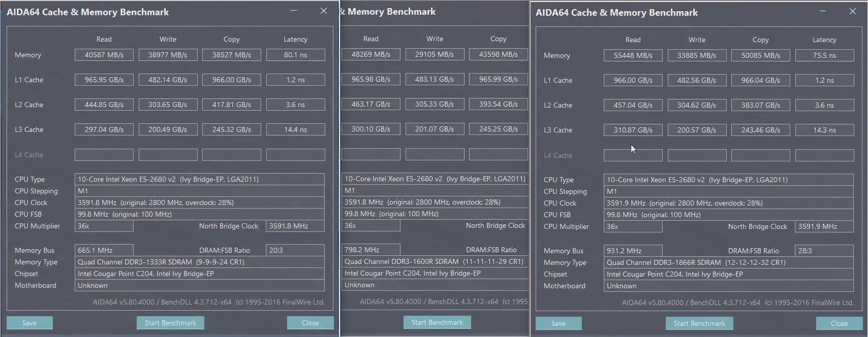Select Memory Bus value 798.2 MHz
The width and height of the screenshot is (868, 337).
371,250
